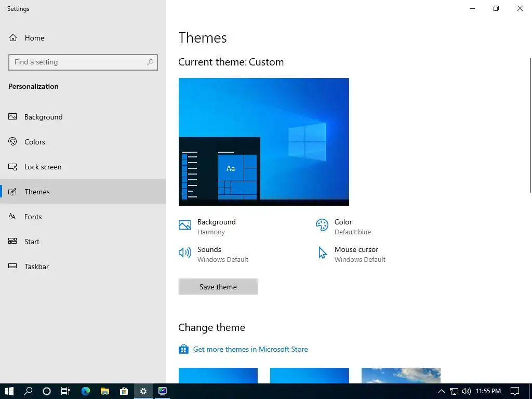532x399 pixels.
Task: Select the sky and clouds theme thumbnail
Action: [401, 376]
